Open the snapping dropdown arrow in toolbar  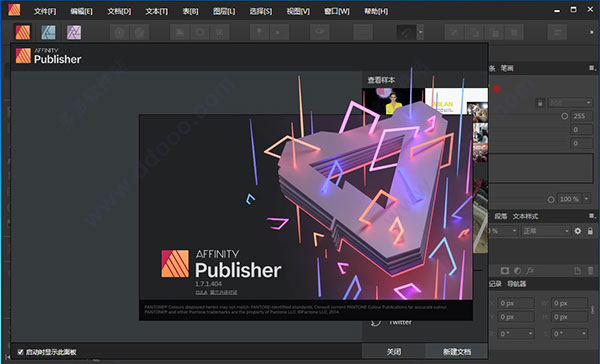tap(420, 32)
